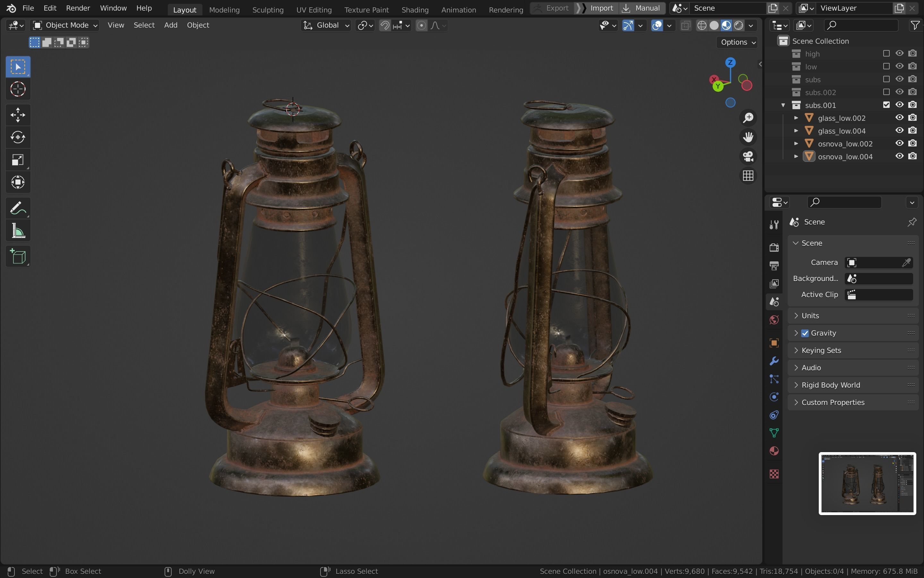Enable the low collection checkbox
This screenshot has width=924, height=578.
886,66
